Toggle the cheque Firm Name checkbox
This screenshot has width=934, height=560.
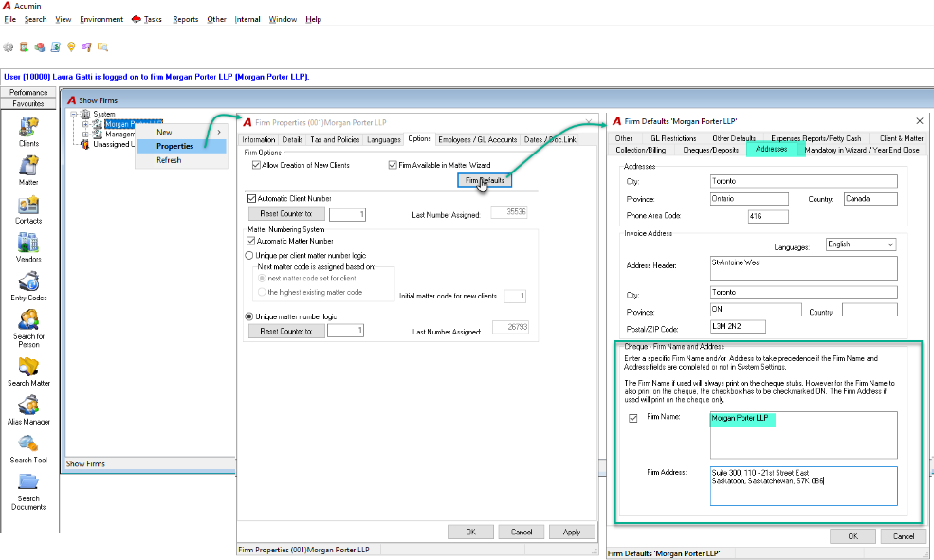(633, 419)
